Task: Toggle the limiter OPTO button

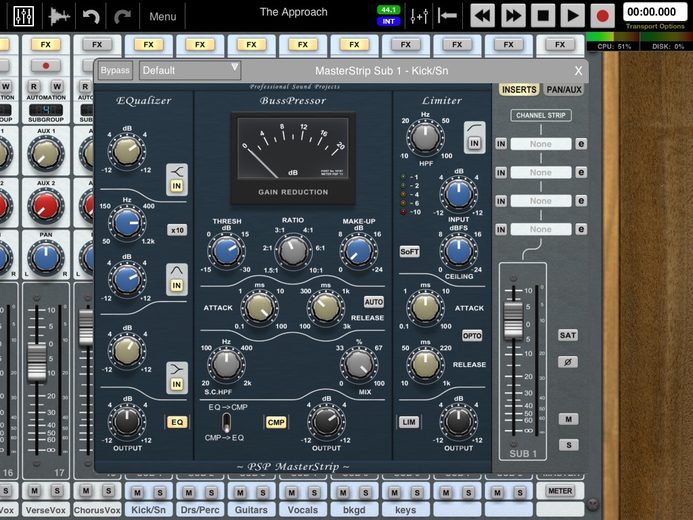Action: click(472, 336)
